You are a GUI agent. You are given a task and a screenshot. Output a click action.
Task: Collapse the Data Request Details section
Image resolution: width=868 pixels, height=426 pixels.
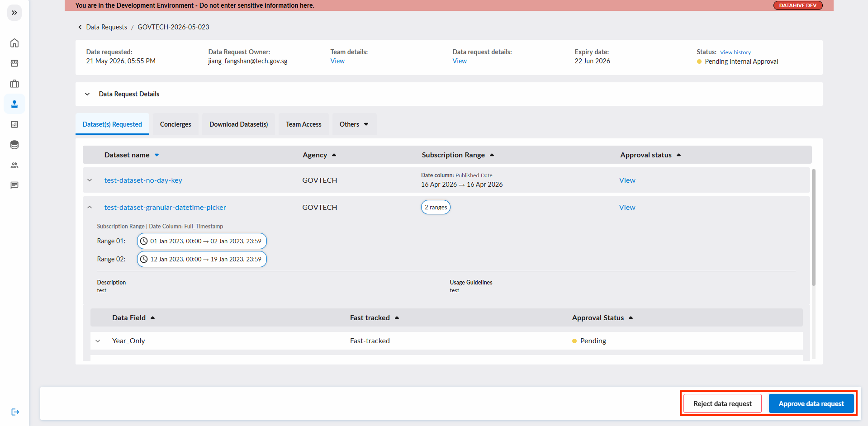(87, 94)
